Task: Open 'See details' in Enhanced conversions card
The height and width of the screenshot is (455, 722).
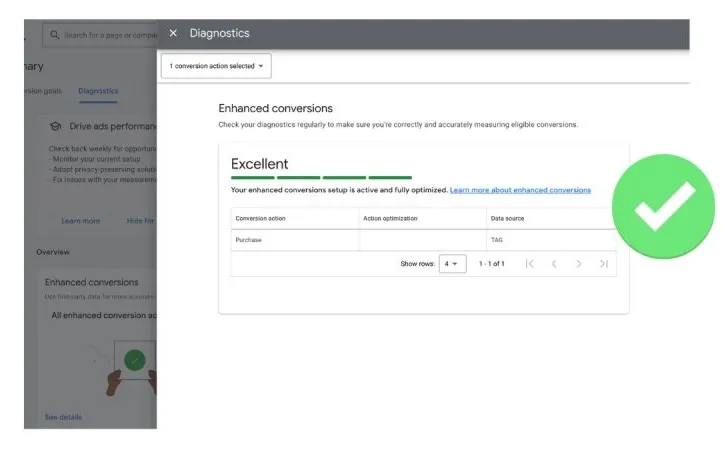Action: [63, 417]
